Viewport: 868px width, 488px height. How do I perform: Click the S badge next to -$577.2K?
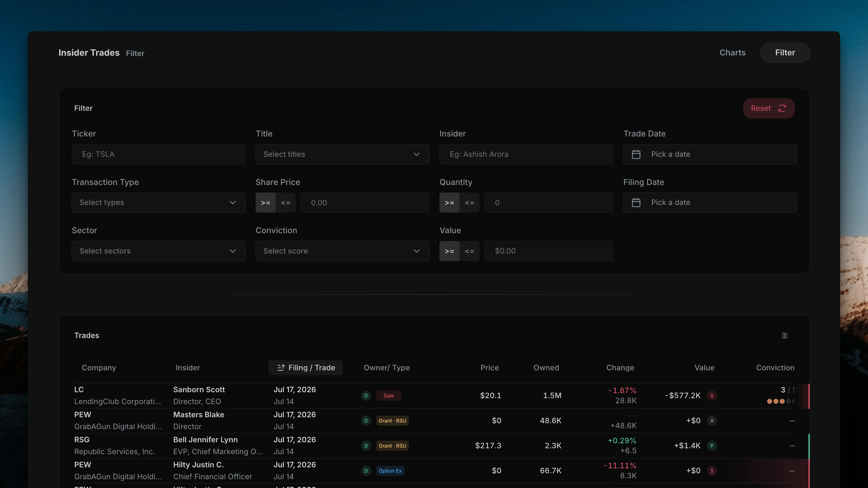click(x=712, y=396)
